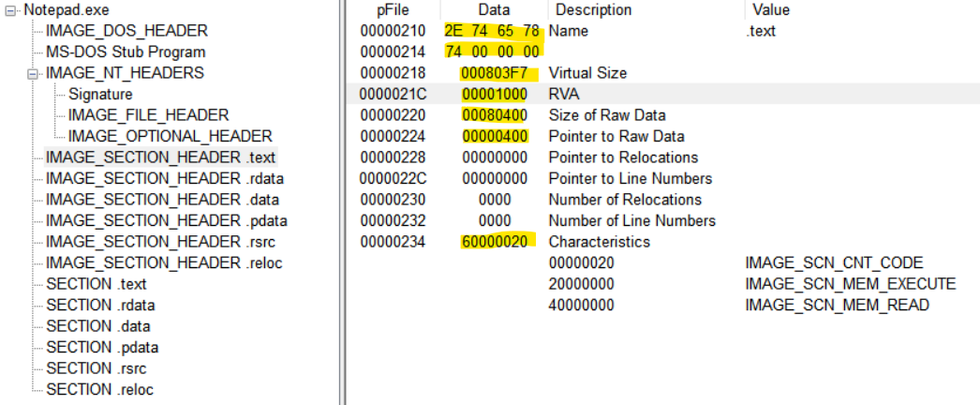Image resolution: width=980 pixels, height=405 pixels.
Task: Select IMAGE_SECTION_HEADER .reloc
Action: click(164, 263)
